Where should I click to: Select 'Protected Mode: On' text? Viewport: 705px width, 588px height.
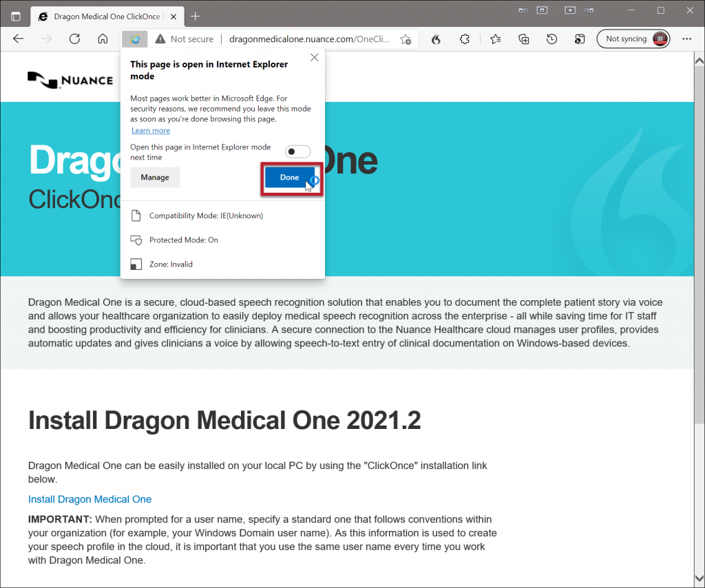(x=184, y=240)
